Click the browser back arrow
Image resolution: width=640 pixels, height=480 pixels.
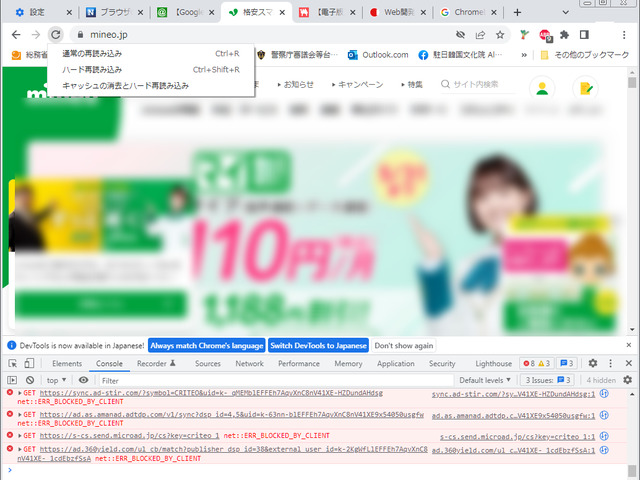pyautogui.click(x=16, y=35)
